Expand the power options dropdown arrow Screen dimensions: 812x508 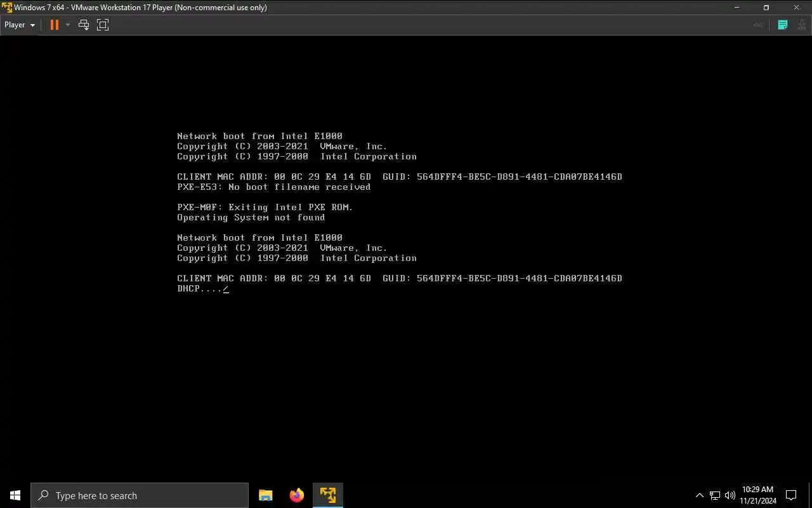tap(68, 25)
